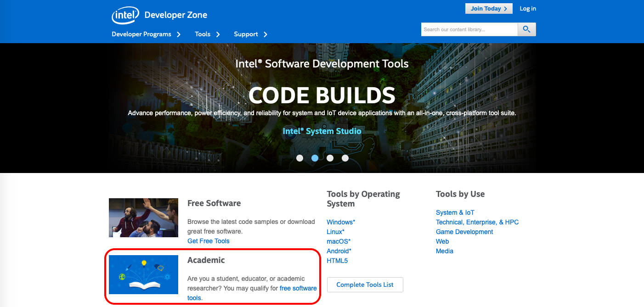
Task: Click the Get Free Tools link
Action: click(x=208, y=241)
